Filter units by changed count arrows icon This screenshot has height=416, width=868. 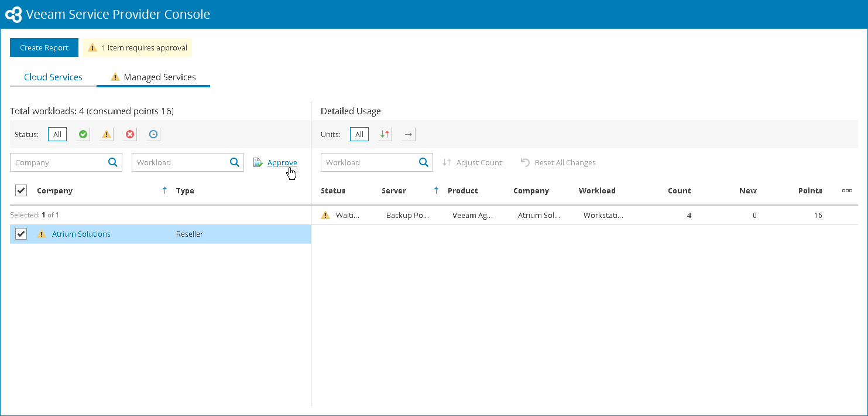385,134
